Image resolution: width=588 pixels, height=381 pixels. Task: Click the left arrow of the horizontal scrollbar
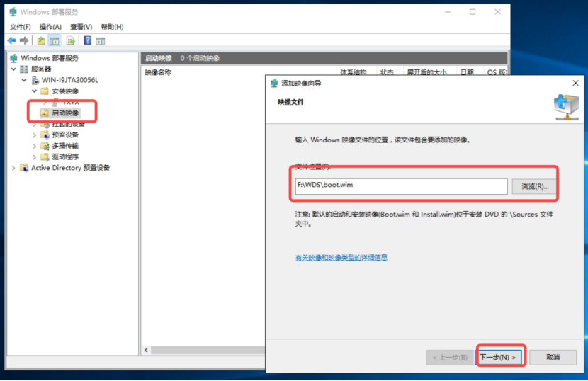146,350
